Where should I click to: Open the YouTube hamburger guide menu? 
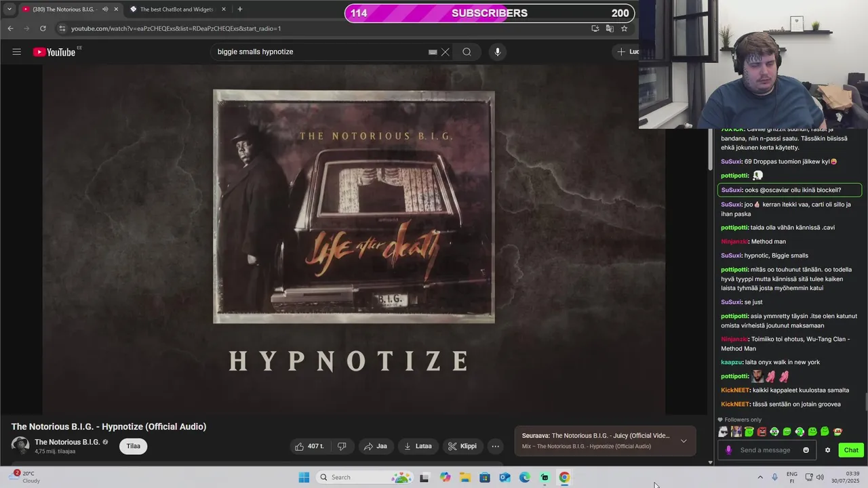[17, 52]
